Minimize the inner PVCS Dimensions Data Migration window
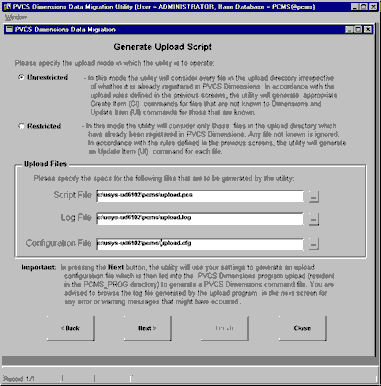Viewport: 381px width, 386px height. (x=349, y=30)
